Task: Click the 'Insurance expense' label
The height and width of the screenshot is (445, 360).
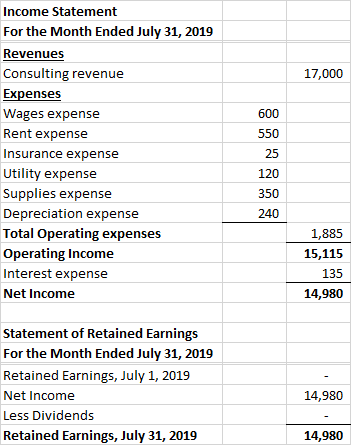Action: pos(61,154)
